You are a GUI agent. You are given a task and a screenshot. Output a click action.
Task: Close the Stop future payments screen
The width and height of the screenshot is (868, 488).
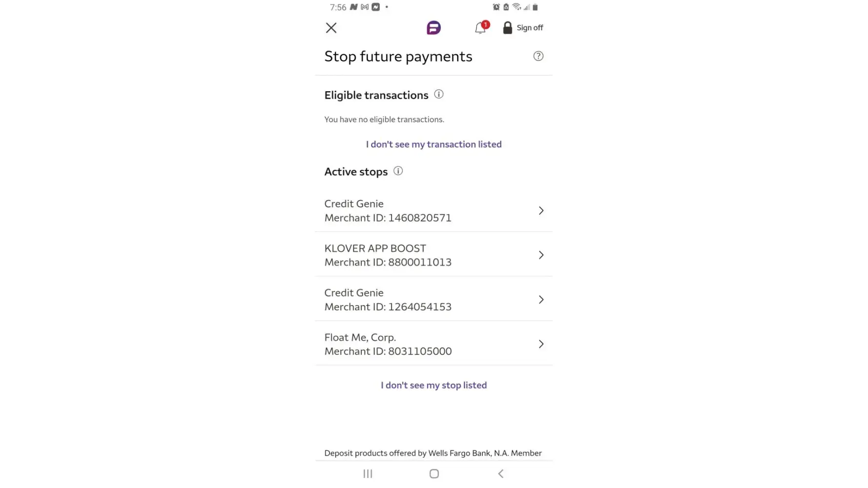click(331, 28)
